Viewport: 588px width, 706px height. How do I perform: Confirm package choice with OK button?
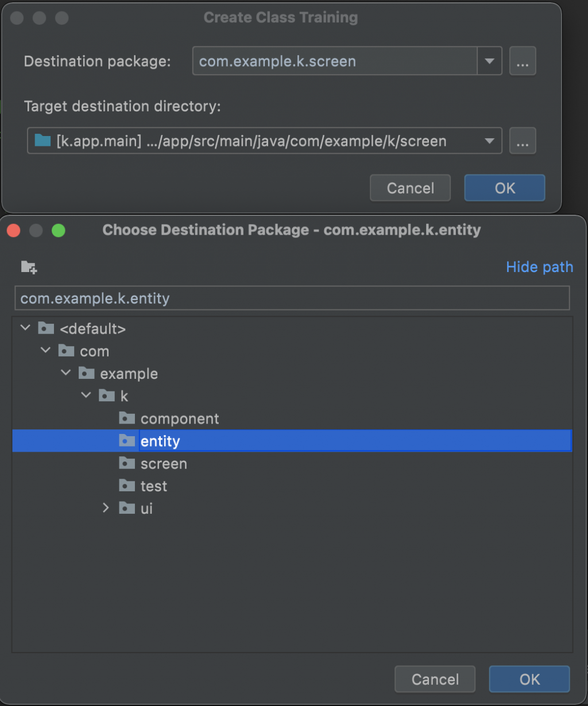point(529,680)
